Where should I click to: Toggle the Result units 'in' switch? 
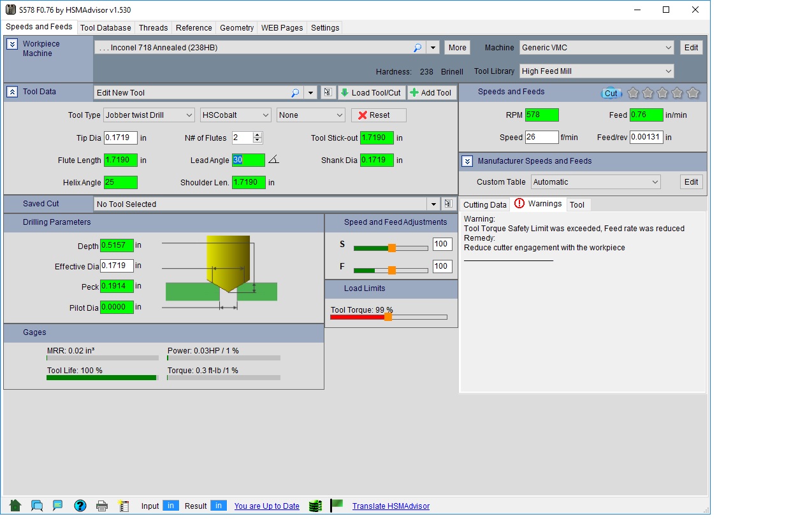point(218,506)
